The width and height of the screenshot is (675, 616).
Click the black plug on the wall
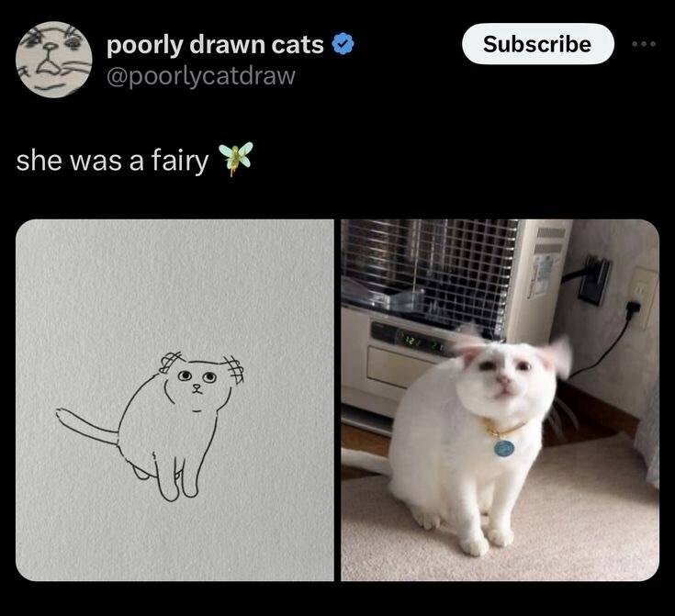[x=593, y=278]
